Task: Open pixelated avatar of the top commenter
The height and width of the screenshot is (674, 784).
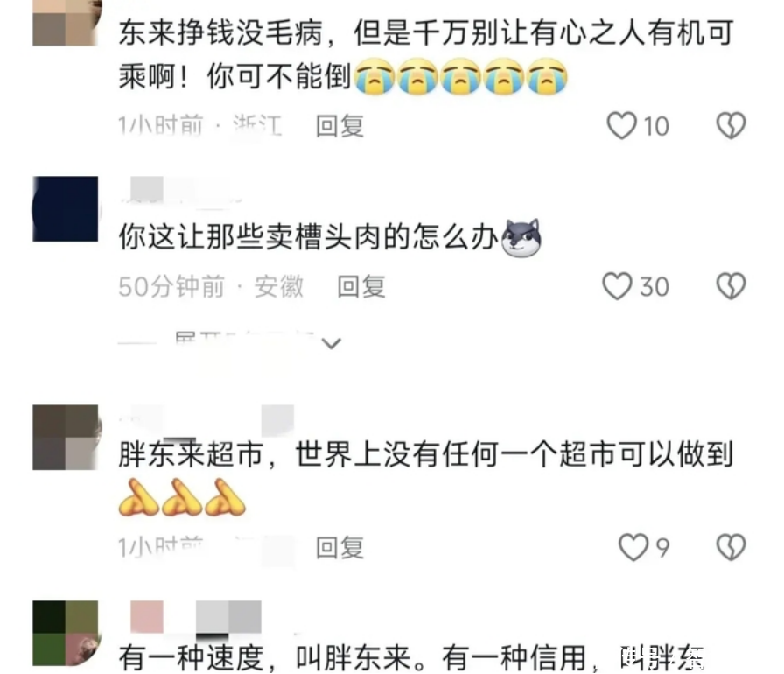Action: tap(67, 23)
